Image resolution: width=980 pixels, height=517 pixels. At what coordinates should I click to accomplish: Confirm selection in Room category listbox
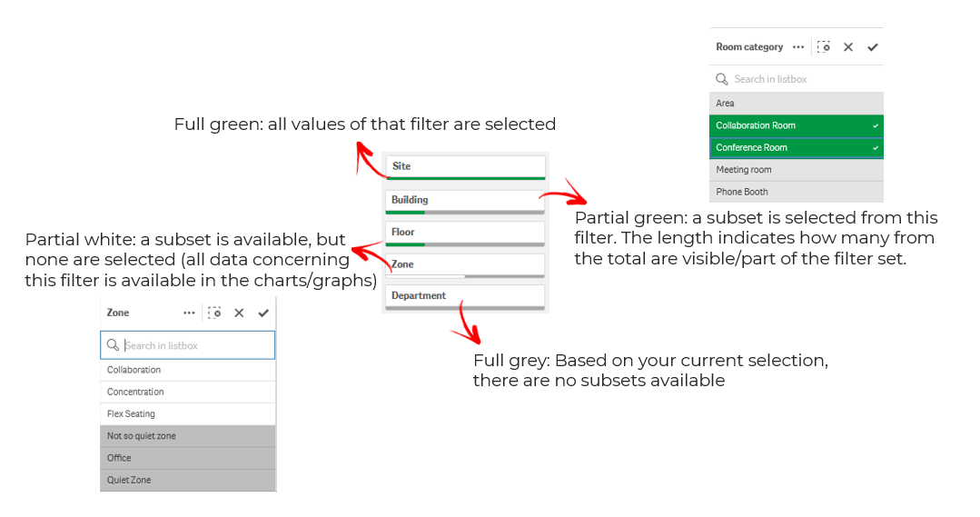coord(873,47)
